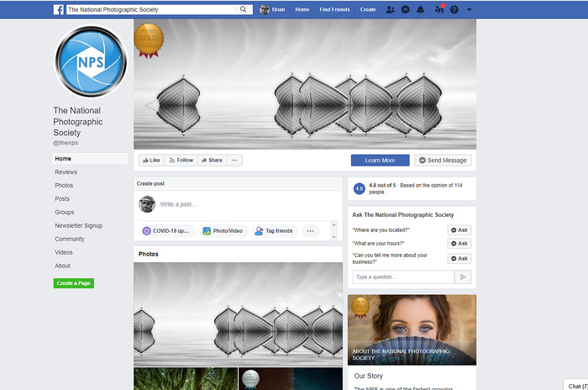Click the Follow button
Image resolution: width=588 pixels, height=390 pixels.
181,161
